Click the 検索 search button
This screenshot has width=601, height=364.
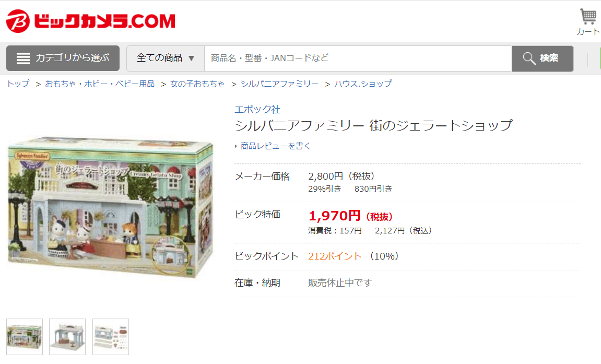[543, 58]
